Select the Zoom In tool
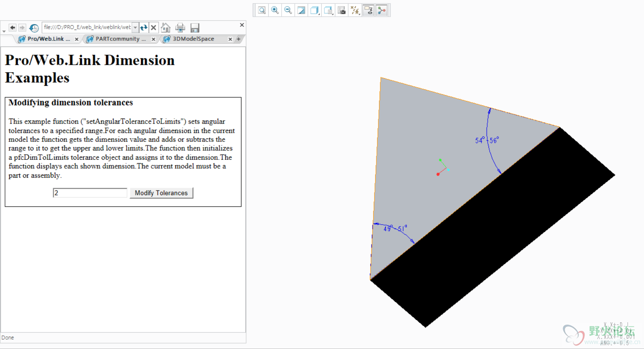 (275, 10)
